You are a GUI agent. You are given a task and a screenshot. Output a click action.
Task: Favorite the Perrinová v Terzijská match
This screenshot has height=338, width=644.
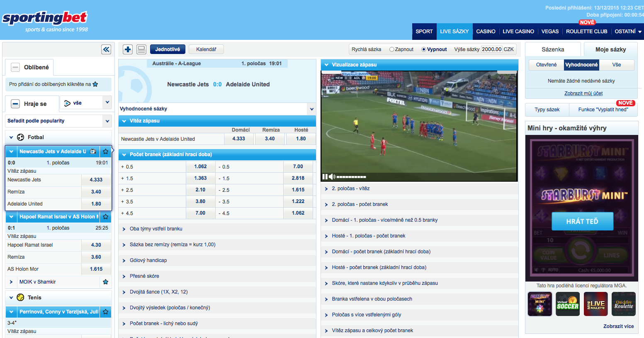[x=106, y=312]
